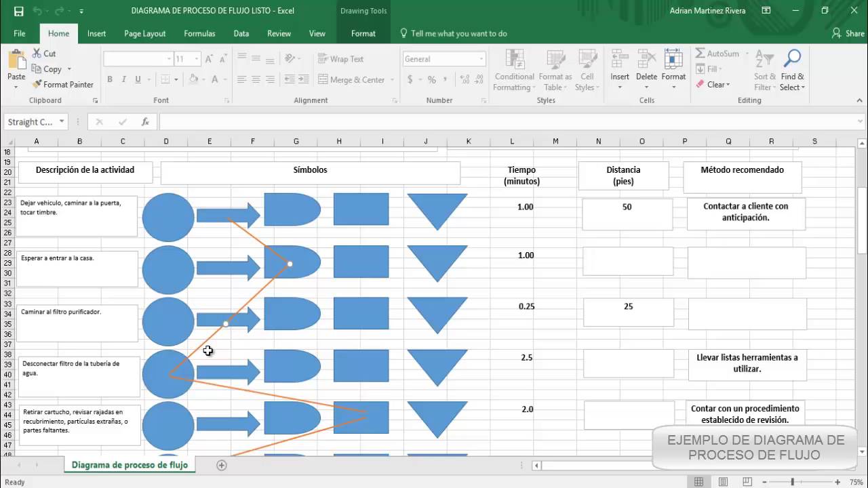868x488 pixels.
Task: Click the Borders icon
Action: click(x=166, y=79)
